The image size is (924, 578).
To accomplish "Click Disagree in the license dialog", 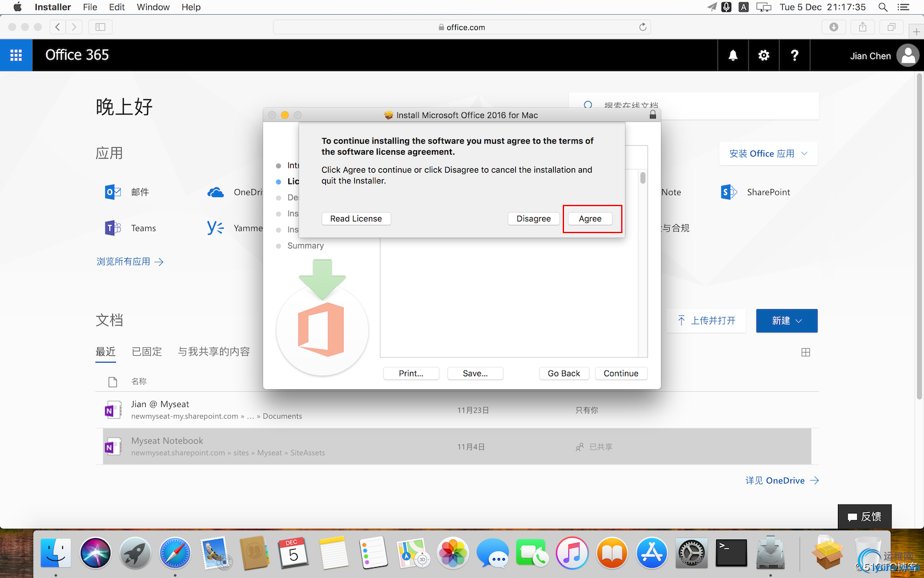I will (534, 218).
